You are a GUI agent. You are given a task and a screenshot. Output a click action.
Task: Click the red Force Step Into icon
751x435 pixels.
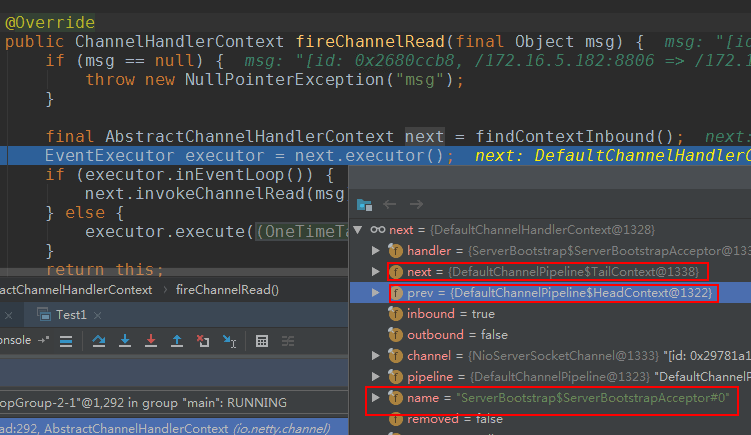151,341
